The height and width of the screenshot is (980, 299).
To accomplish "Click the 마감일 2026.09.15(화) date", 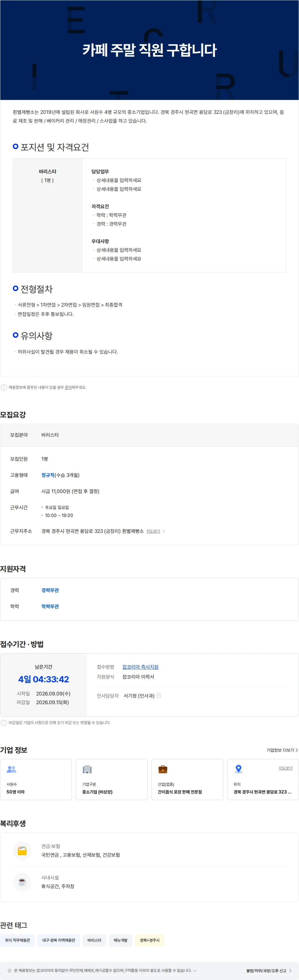I will coord(53,702).
